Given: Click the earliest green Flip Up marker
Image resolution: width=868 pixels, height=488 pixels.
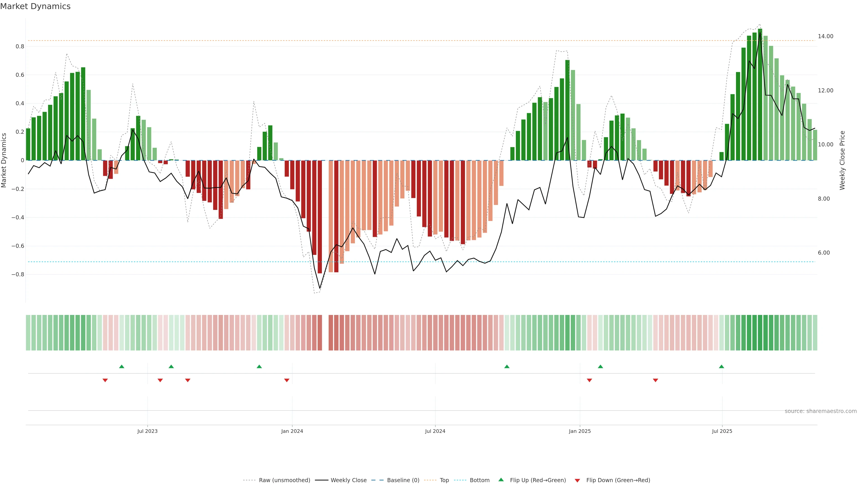Looking at the screenshot, I should pos(122,366).
